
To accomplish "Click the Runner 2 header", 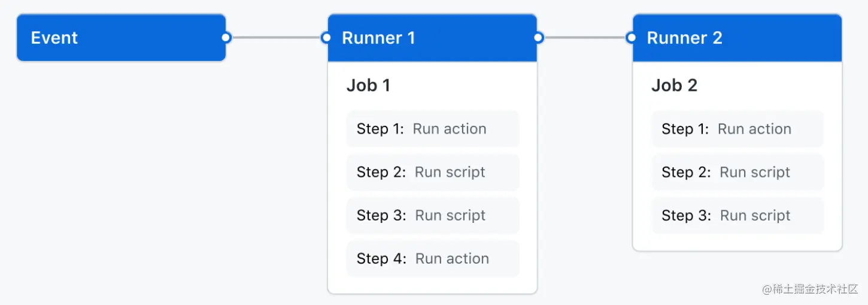I will click(x=736, y=38).
